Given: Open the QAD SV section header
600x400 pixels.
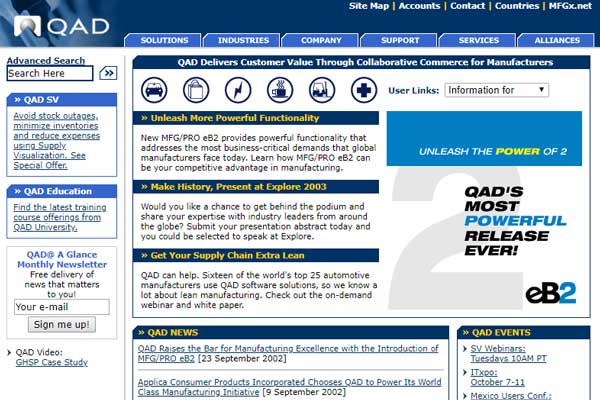Looking at the screenshot, I should point(62,100).
